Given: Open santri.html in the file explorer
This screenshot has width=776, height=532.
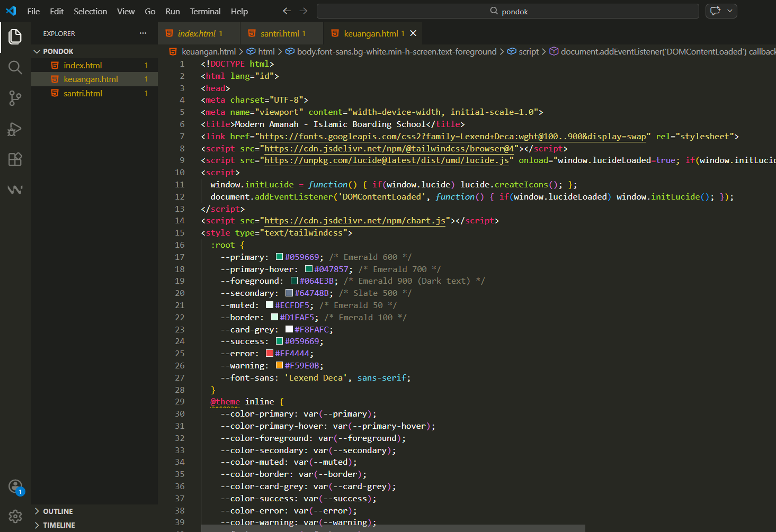Looking at the screenshot, I should pos(83,93).
